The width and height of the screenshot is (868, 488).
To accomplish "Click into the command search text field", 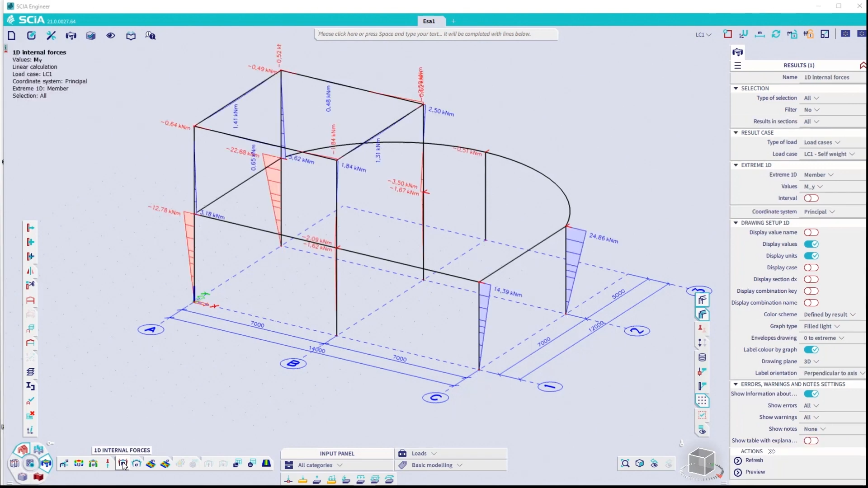I will (x=436, y=34).
